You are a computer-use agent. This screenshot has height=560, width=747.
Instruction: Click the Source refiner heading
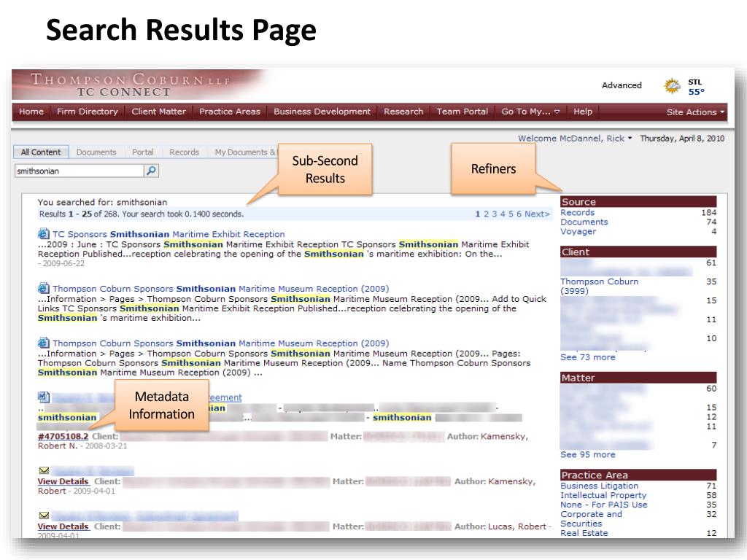[x=638, y=201]
